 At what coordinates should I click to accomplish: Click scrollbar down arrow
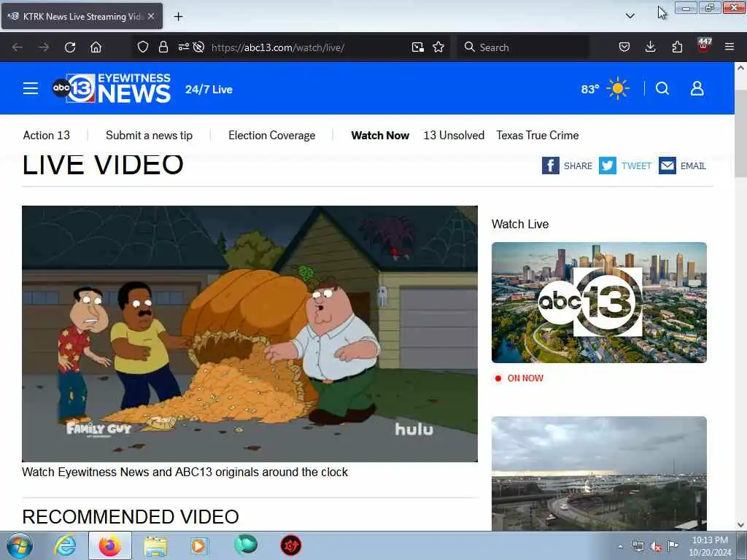(740, 525)
